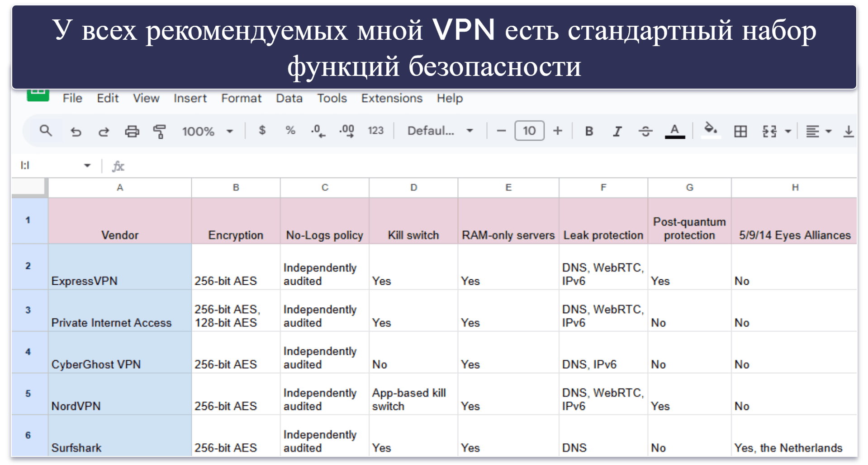Screen dimensions: 868x465
Task: Select the CyberGhost VPN cell
Action: click(x=120, y=352)
